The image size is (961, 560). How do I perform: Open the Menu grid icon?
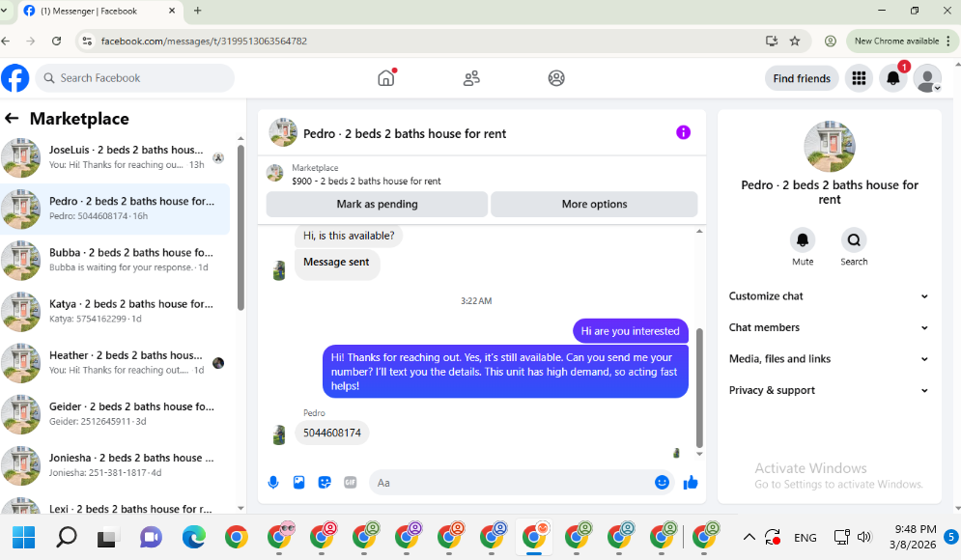point(860,78)
